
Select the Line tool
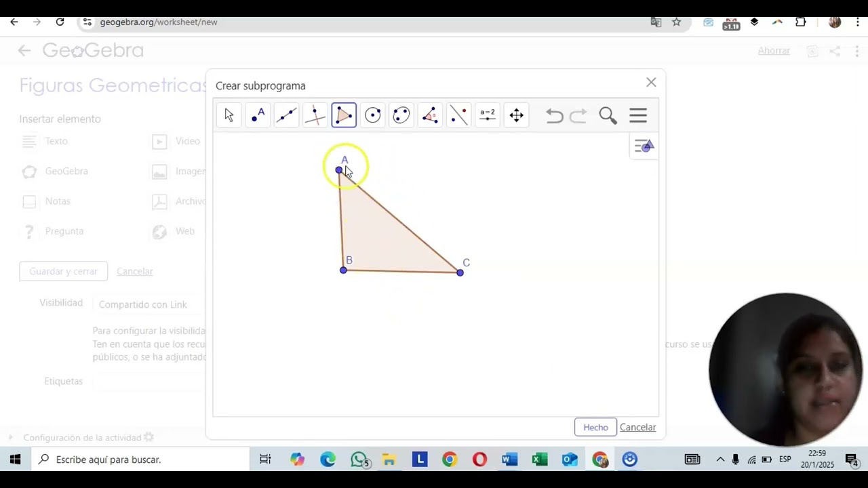[x=286, y=115]
